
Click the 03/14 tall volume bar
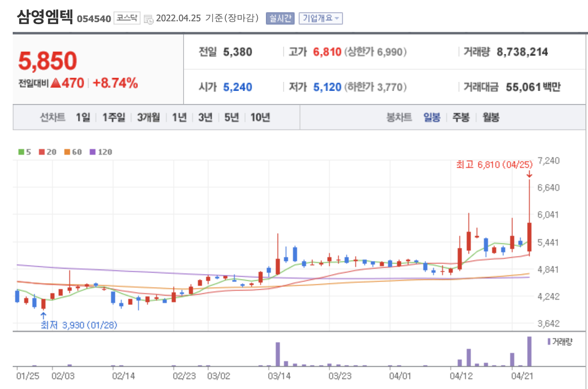pyautogui.click(x=278, y=354)
